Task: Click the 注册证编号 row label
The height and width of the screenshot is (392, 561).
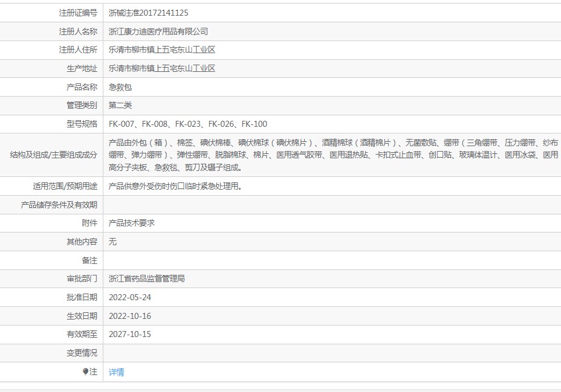Action: tap(78, 13)
